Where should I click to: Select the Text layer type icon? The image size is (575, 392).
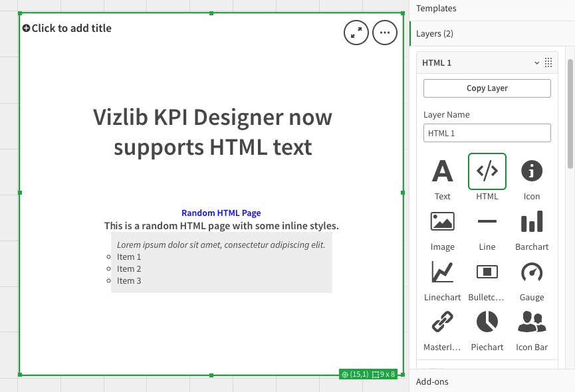tap(442, 171)
